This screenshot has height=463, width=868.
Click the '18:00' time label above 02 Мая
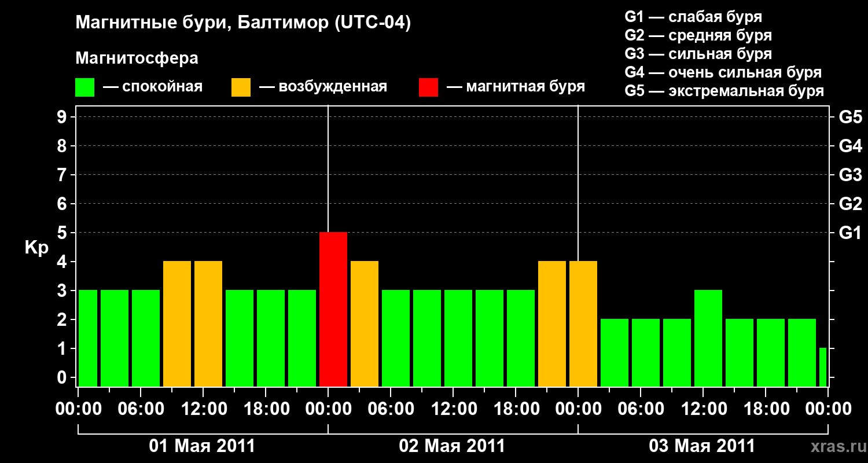tap(516, 409)
